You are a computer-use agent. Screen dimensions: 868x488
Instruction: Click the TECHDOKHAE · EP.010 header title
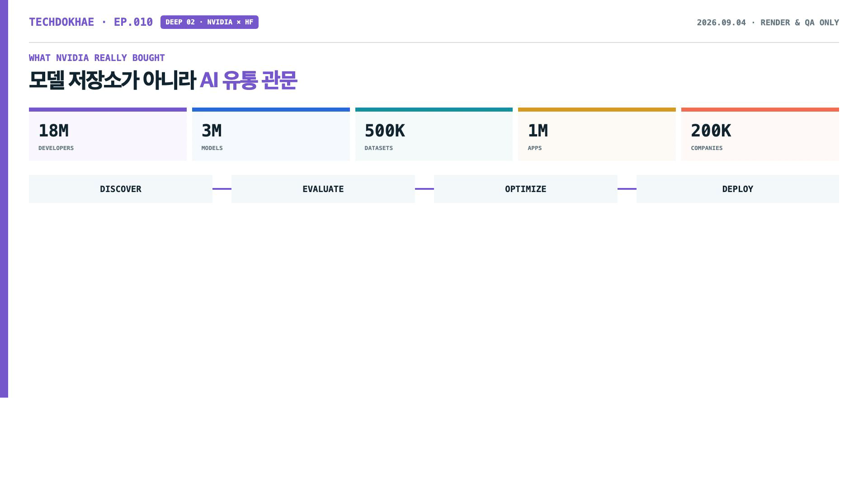pos(91,22)
